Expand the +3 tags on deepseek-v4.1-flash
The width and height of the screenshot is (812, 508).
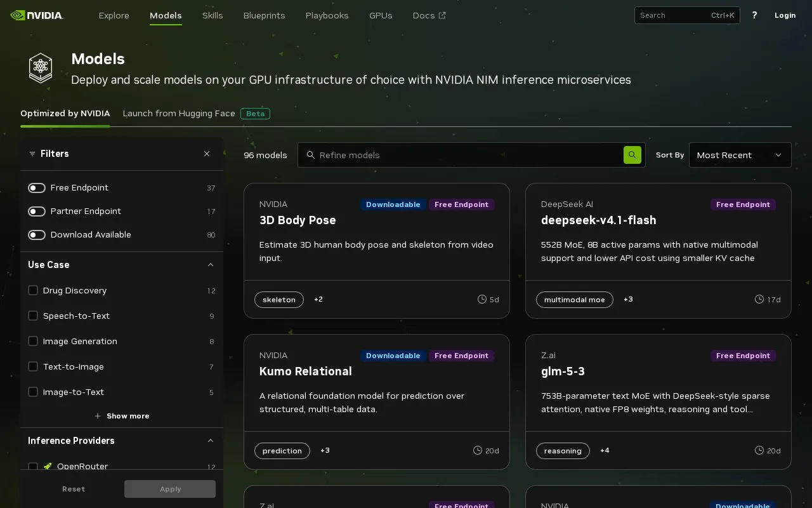pyautogui.click(x=628, y=299)
